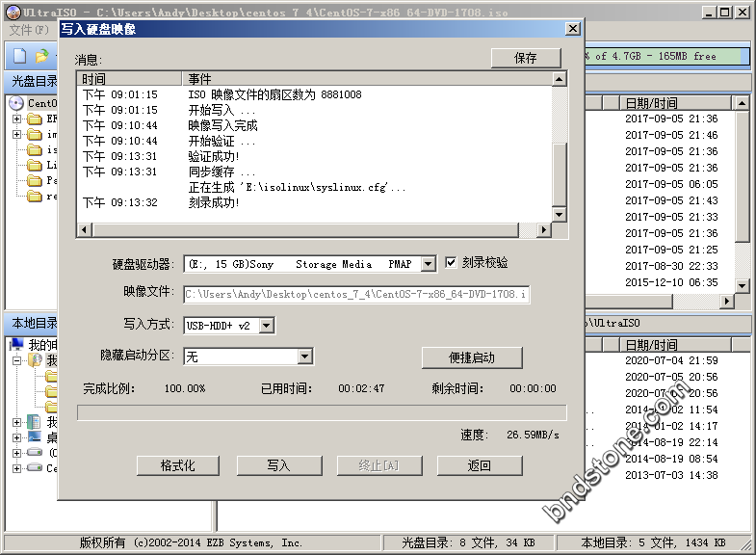
Task: Click the message list scroll-right arrow
Action: 544,230
